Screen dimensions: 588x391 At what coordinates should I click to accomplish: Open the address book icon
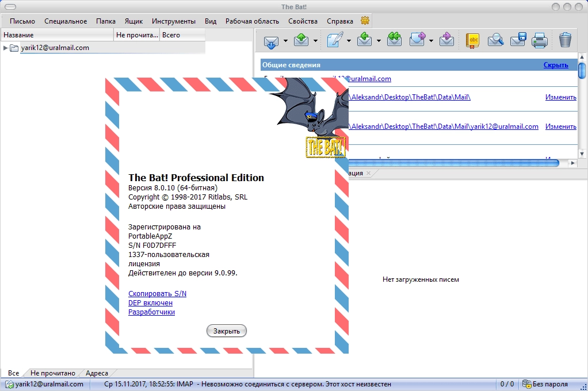tap(472, 40)
